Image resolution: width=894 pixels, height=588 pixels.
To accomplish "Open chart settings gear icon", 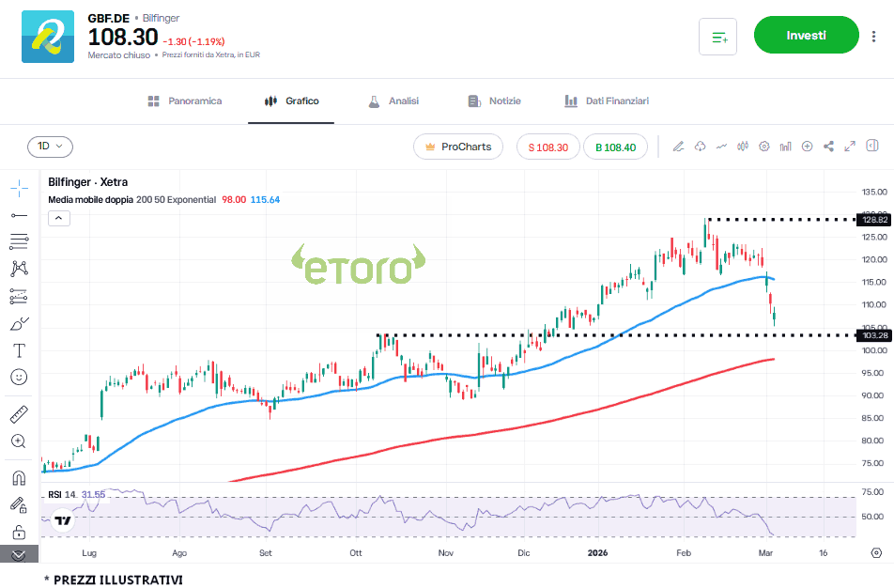I will 764,147.
